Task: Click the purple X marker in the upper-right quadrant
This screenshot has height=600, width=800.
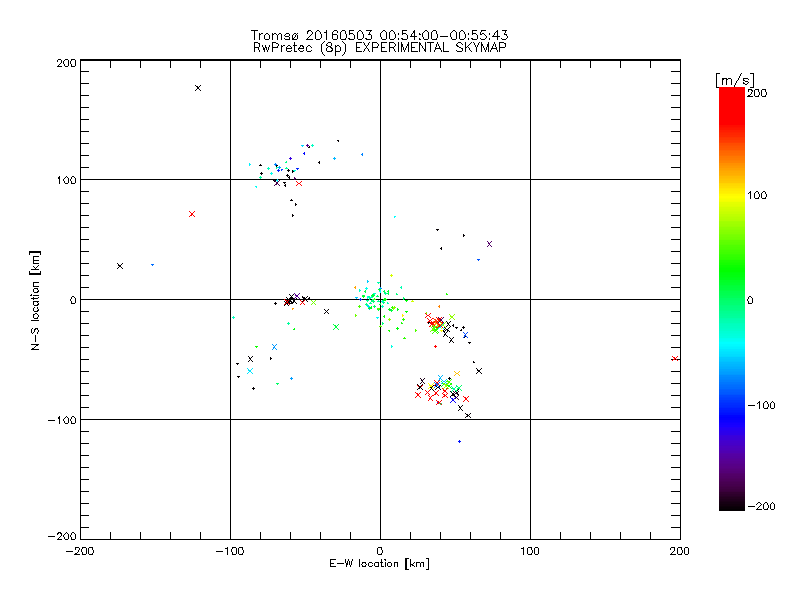Action: pyautogui.click(x=489, y=244)
